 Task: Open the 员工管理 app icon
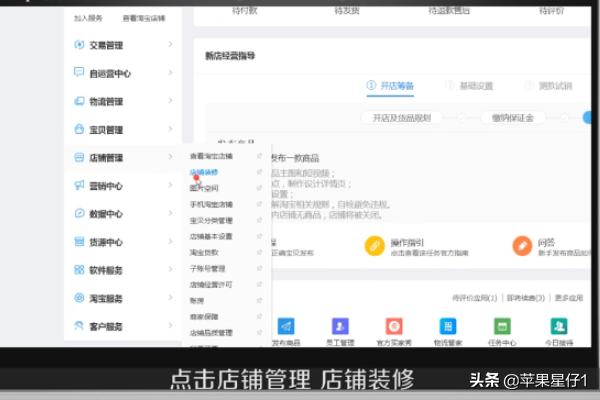coord(340,327)
